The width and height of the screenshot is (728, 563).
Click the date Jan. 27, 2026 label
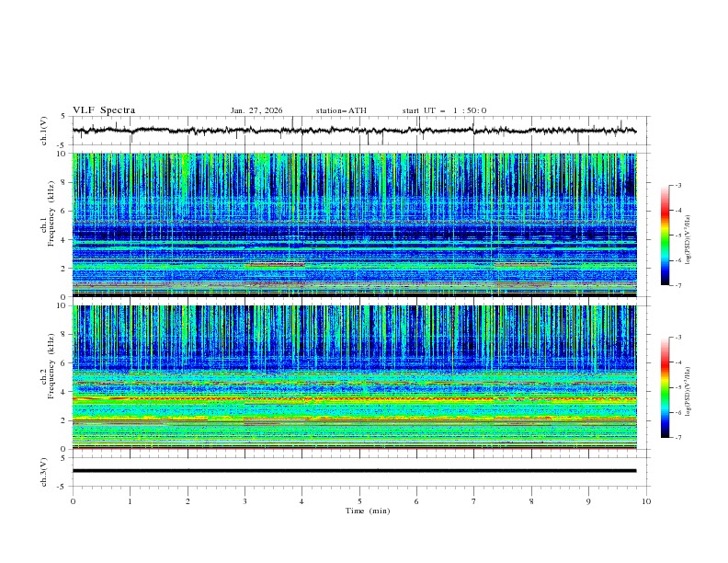point(256,110)
